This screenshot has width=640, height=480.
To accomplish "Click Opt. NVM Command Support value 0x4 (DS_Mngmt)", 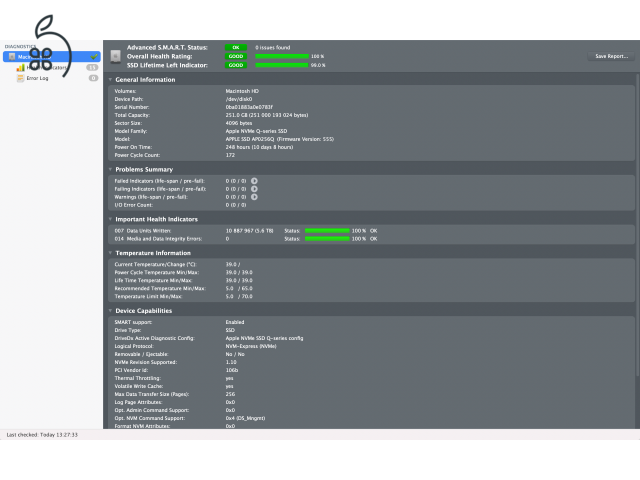I will pyautogui.click(x=245, y=418).
